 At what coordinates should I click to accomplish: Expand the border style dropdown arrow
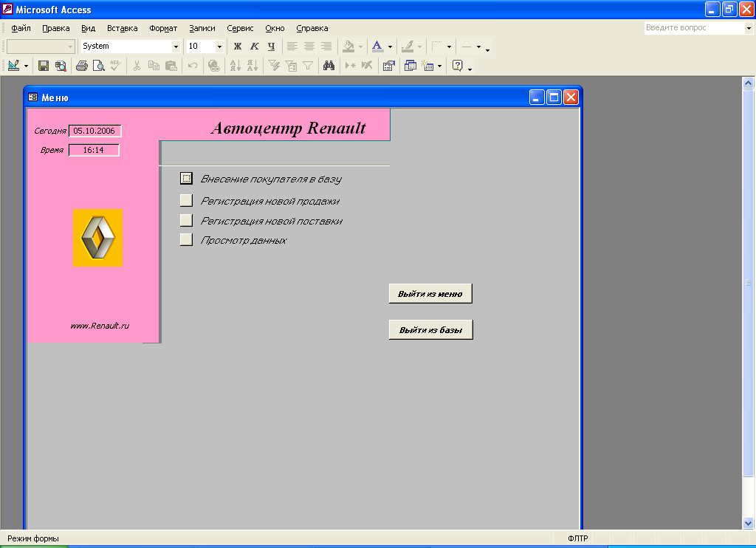click(x=449, y=47)
